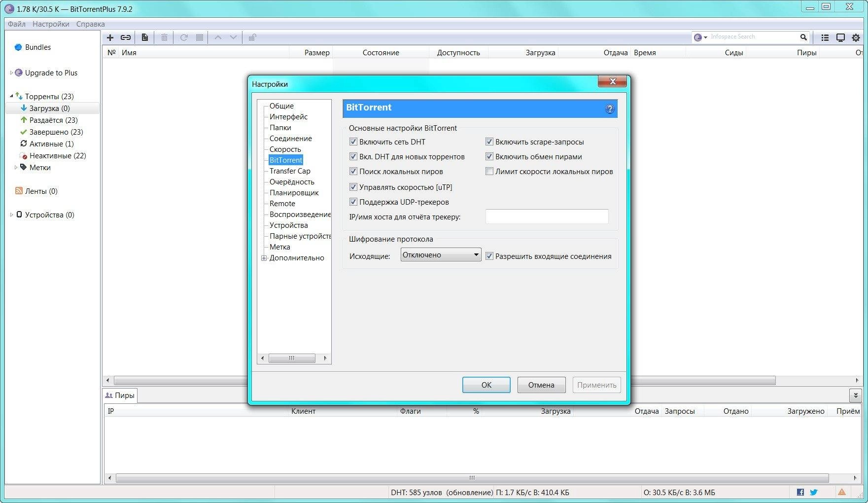Switch to the Пиры tab

120,395
